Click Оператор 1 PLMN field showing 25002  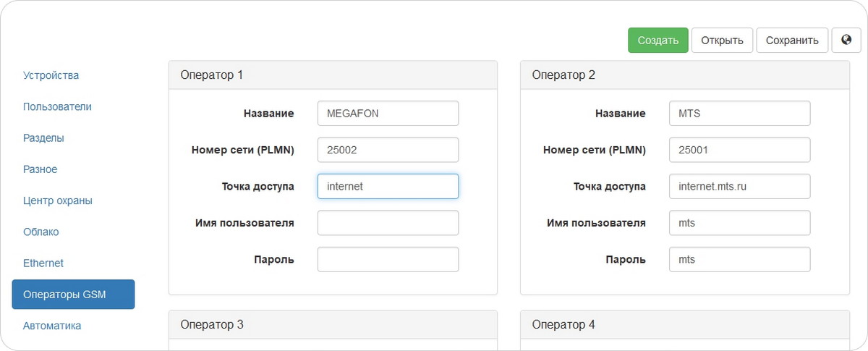click(x=388, y=150)
